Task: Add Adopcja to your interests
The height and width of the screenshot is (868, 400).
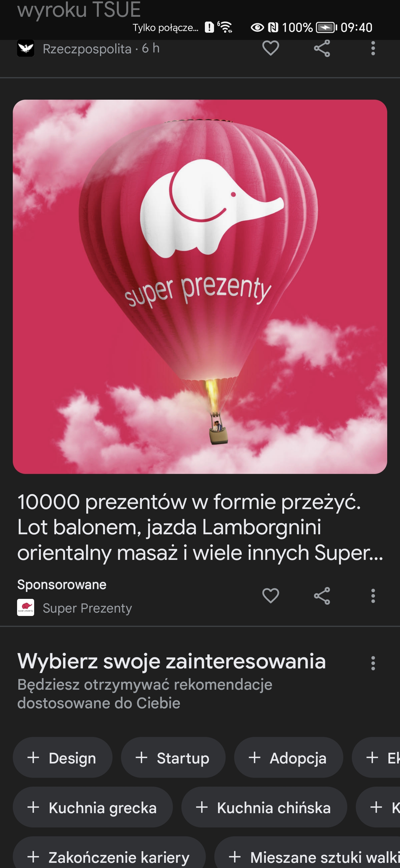Action: point(288,757)
